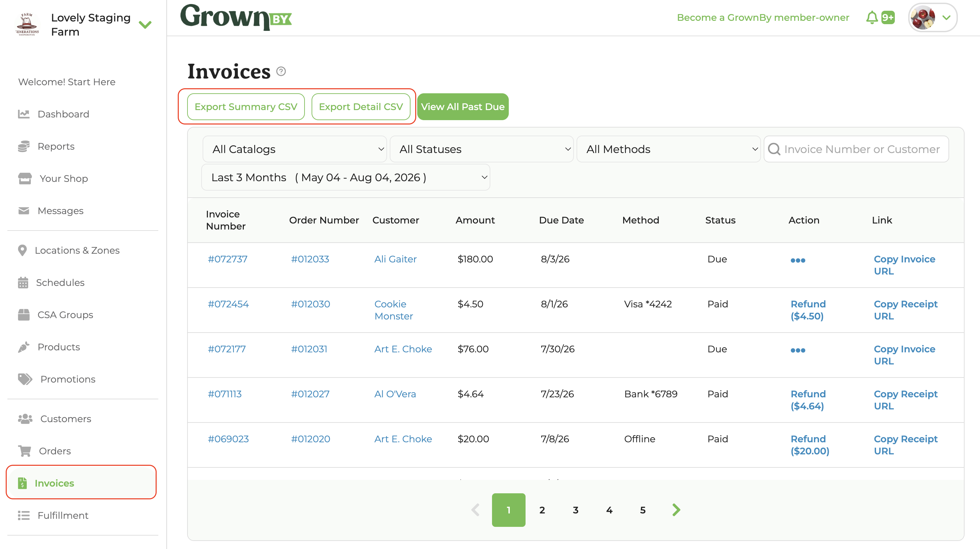Screen dimensions: 980x549
Task: Open the Last 3 Months date range dropdown
Action: point(346,178)
